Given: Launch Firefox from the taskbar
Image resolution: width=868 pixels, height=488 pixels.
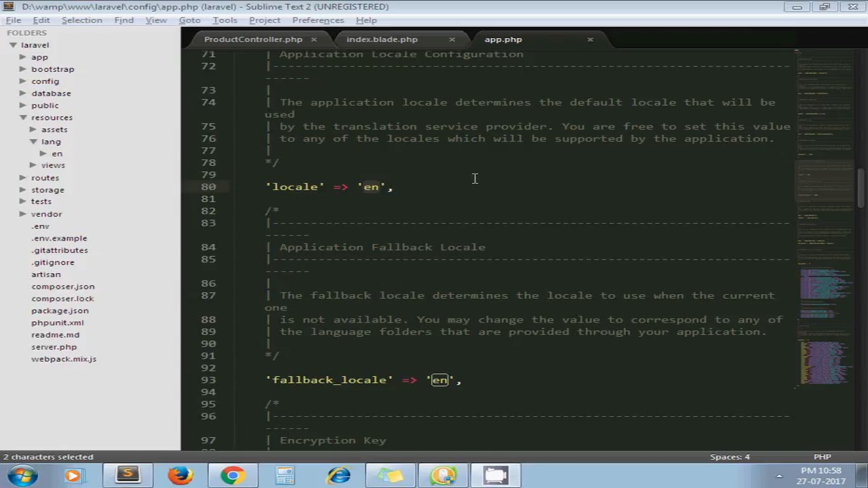Looking at the screenshot, I should (180, 475).
